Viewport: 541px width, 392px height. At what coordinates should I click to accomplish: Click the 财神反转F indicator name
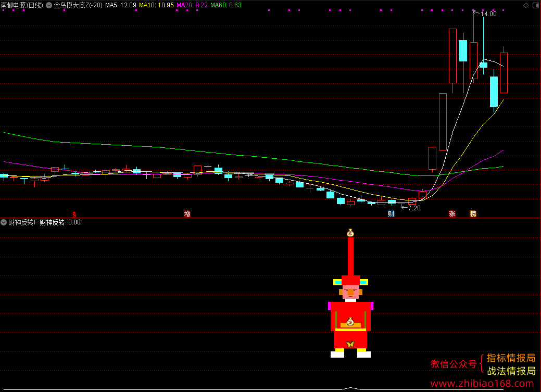click(x=22, y=222)
